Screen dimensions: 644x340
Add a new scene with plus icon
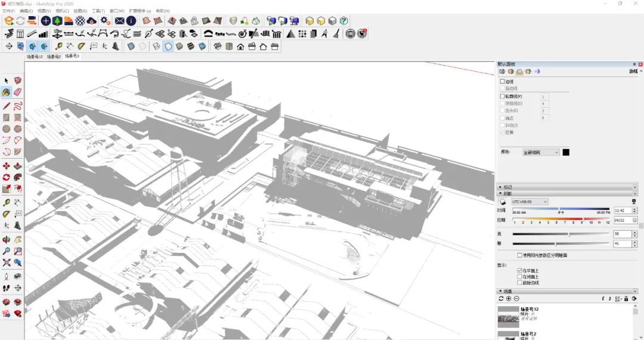pos(509,298)
